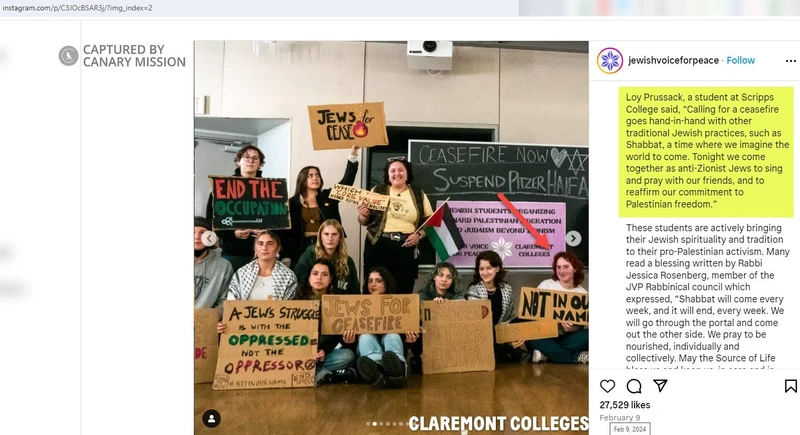Go to previous carousel image arrow
800x435 pixels.
point(209,238)
